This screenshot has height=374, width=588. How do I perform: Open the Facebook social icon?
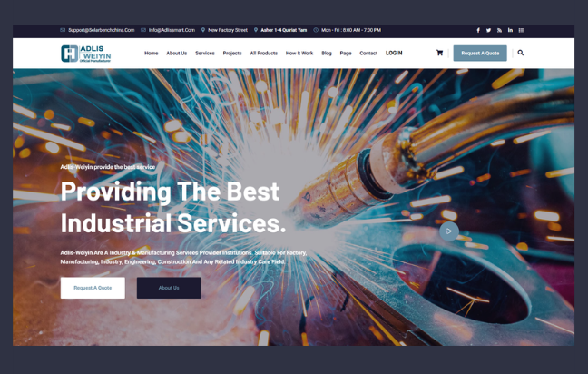(478, 30)
